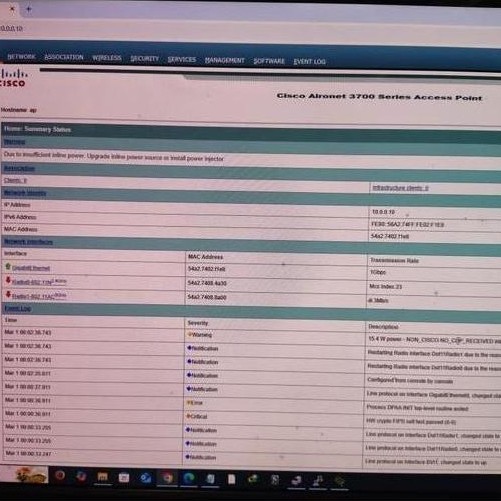Close the current browser tab
The width and height of the screenshot is (501, 501).
pos(12,9)
